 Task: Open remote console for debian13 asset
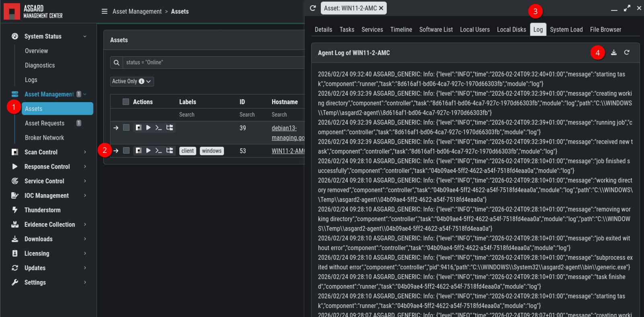click(158, 128)
